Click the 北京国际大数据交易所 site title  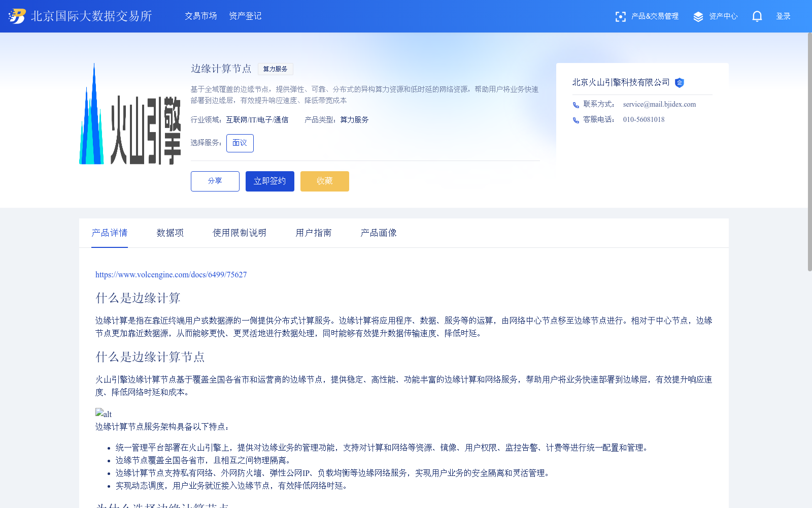pos(91,16)
